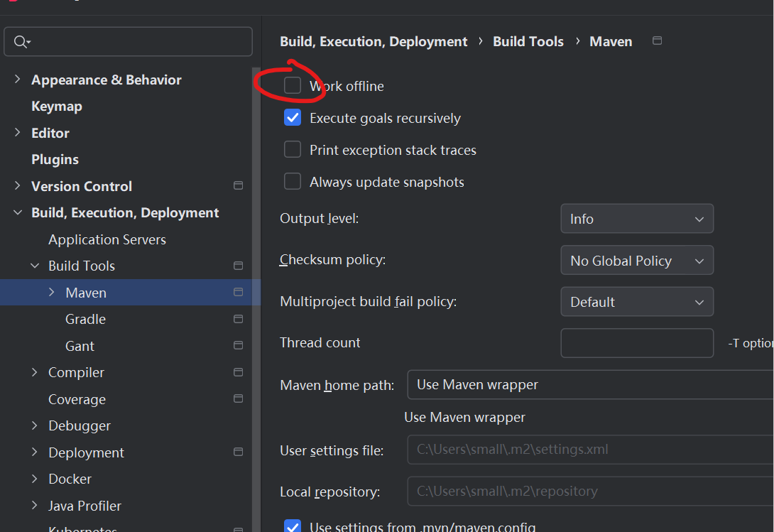Click the project-level icon beside Gradle

238,320
